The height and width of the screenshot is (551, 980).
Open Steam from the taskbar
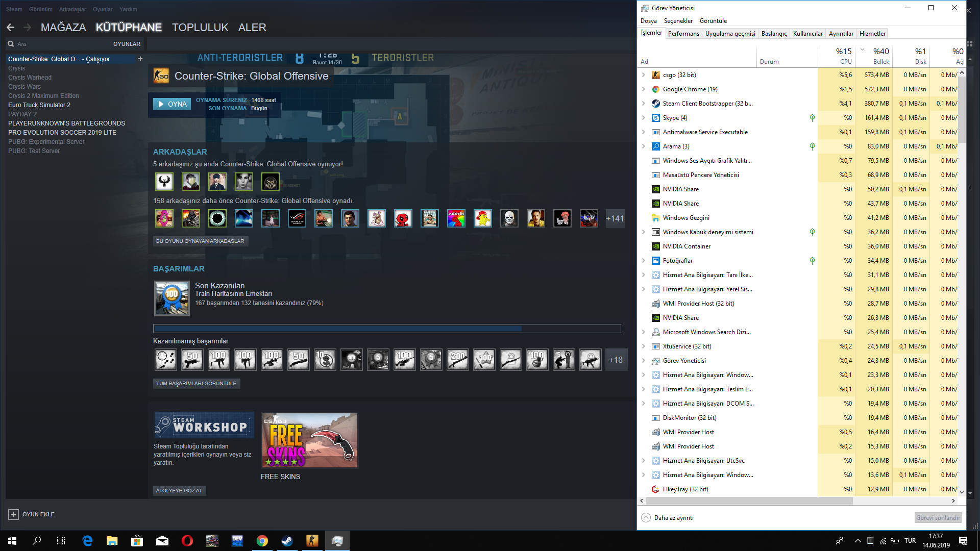coord(287,541)
